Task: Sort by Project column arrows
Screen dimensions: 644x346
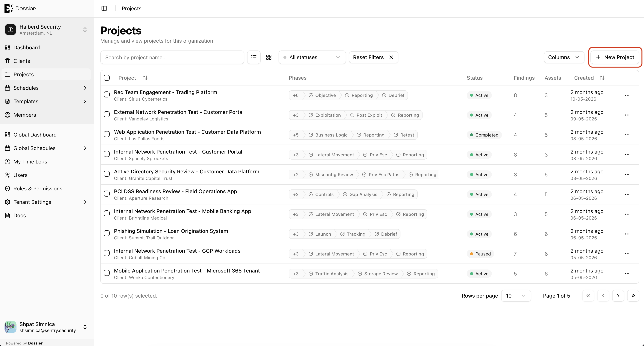Action: [145, 78]
